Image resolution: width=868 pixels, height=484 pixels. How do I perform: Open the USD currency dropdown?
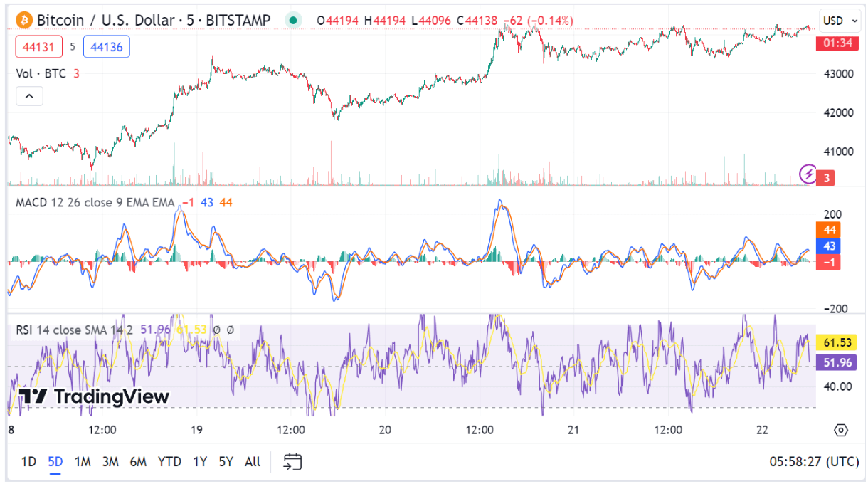(x=839, y=21)
